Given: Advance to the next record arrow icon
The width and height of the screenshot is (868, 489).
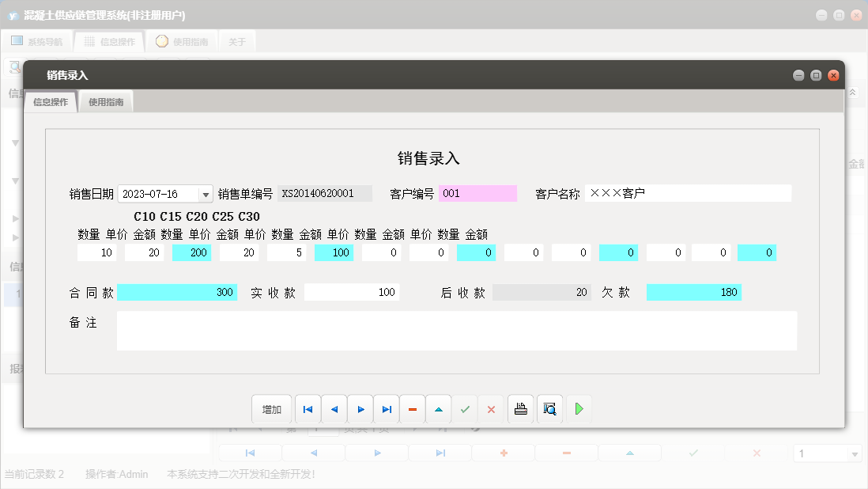Looking at the screenshot, I should point(360,409).
